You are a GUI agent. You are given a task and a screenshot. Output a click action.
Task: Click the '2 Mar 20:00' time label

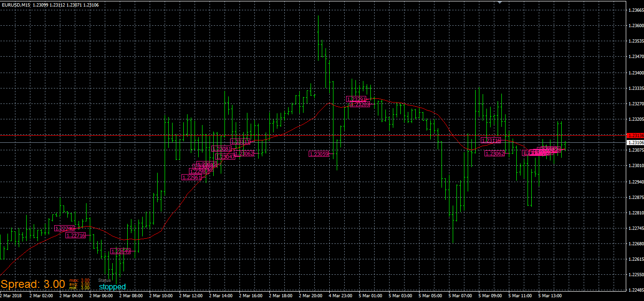click(311, 296)
